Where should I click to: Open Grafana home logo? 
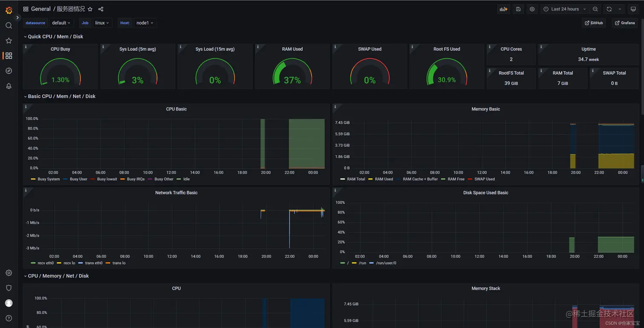(x=9, y=10)
